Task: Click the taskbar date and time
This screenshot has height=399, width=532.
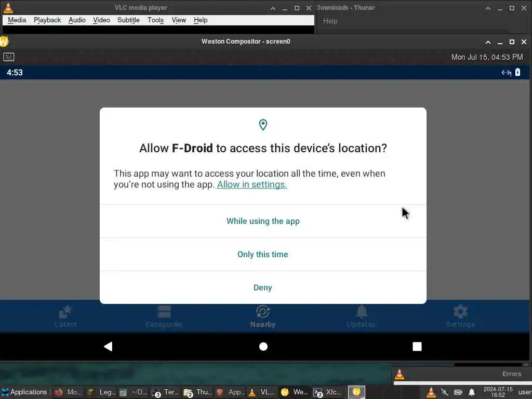Action: click(x=498, y=392)
